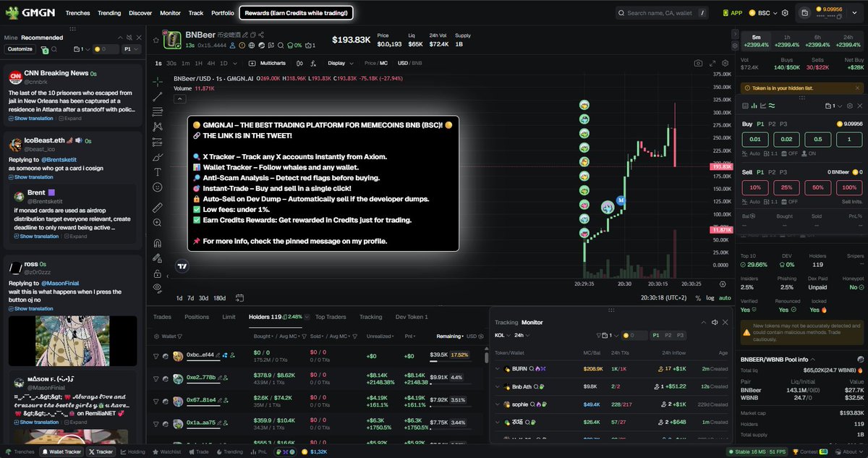Image resolution: width=868 pixels, height=458 pixels.
Task: Collapse the chart legend arrow
Action: point(179,98)
